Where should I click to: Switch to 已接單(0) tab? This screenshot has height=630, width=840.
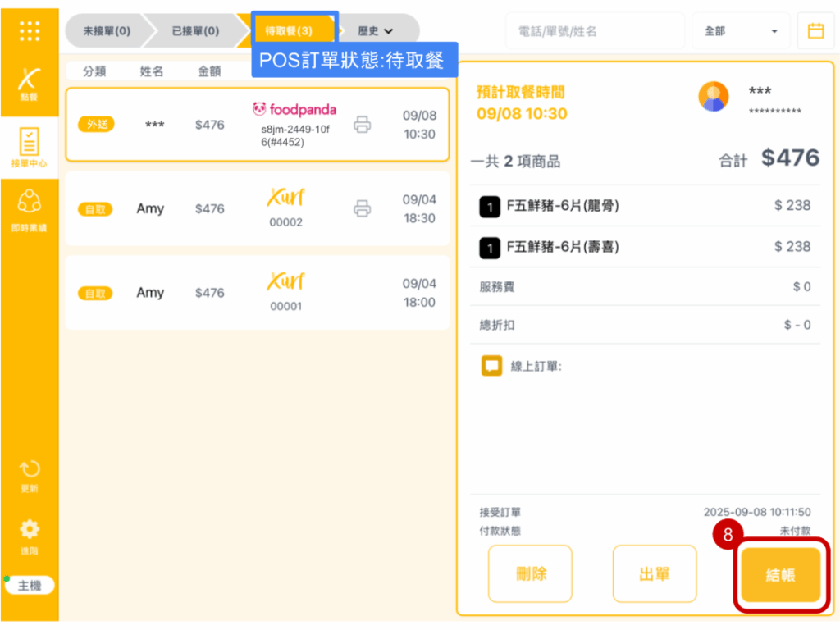(x=195, y=31)
